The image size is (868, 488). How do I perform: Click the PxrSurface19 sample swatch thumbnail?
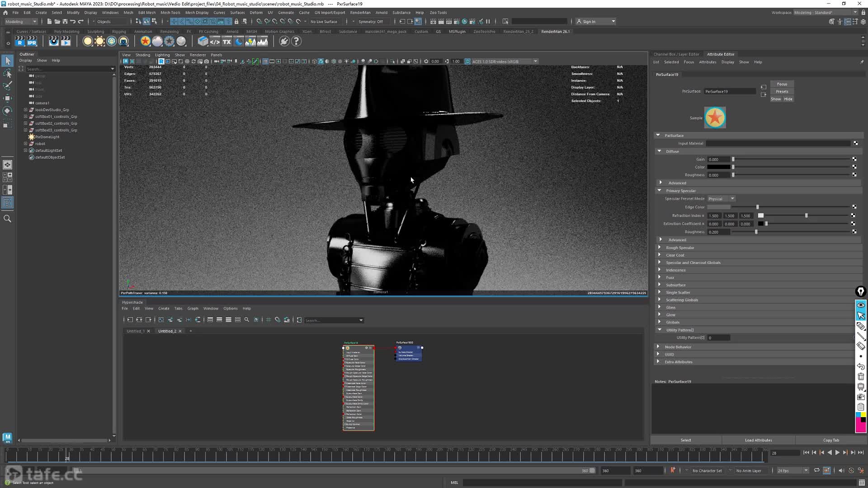click(x=715, y=117)
